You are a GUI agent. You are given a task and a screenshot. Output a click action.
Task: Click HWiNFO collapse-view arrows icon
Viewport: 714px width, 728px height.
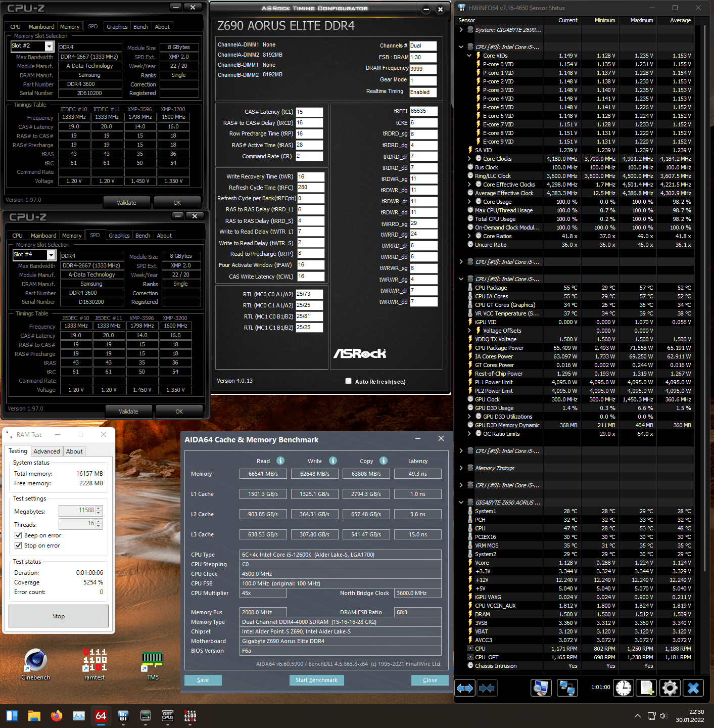pyautogui.click(x=487, y=688)
